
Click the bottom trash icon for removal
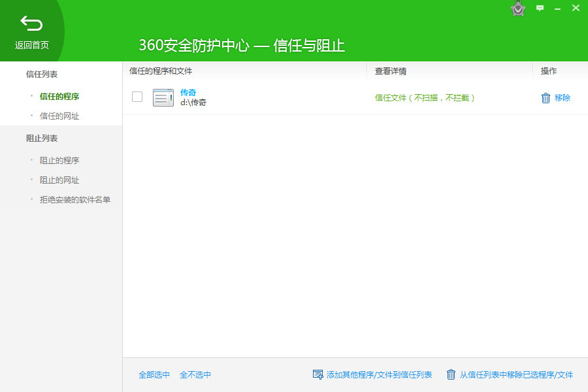[451, 374]
